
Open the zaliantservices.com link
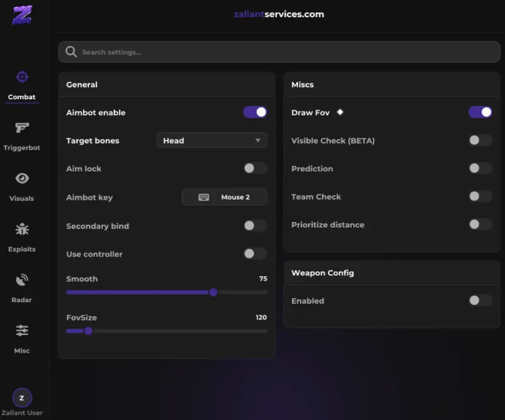click(x=279, y=14)
